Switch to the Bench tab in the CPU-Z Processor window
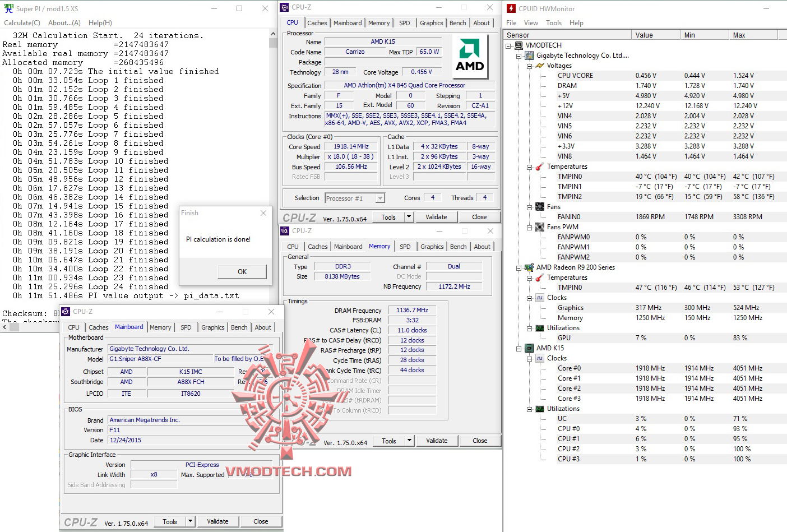Screen dimensions: 787x532 [458, 23]
